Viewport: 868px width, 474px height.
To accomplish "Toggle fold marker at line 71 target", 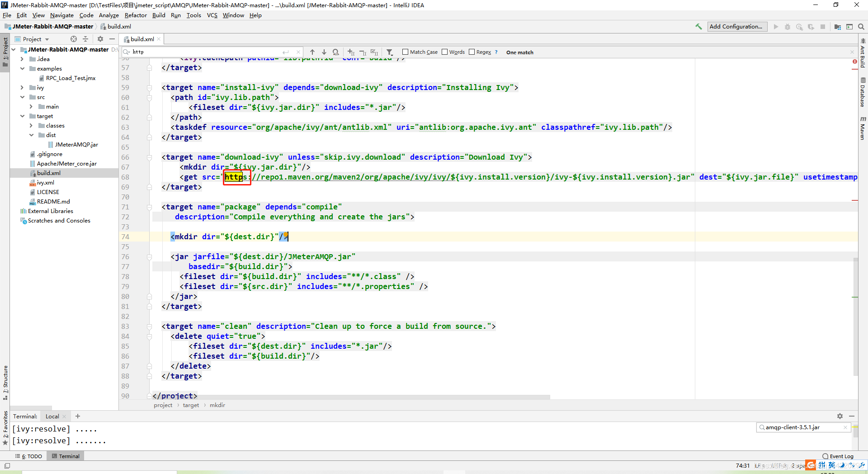I will point(149,207).
